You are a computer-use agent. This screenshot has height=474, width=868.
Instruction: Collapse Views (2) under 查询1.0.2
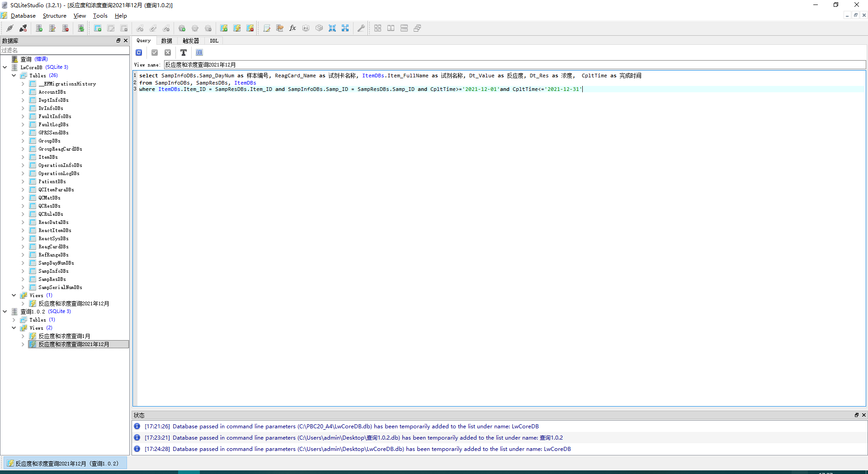(x=14, y=328)
